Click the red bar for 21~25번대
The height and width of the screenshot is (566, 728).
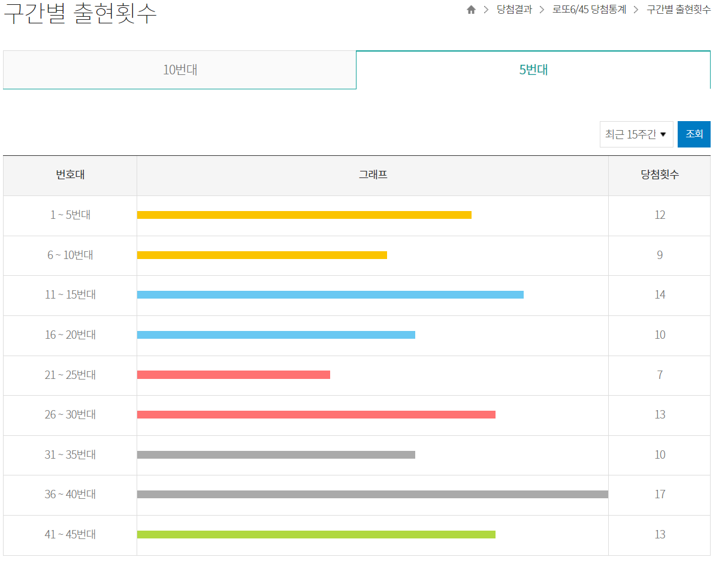[x=234, y=375]
